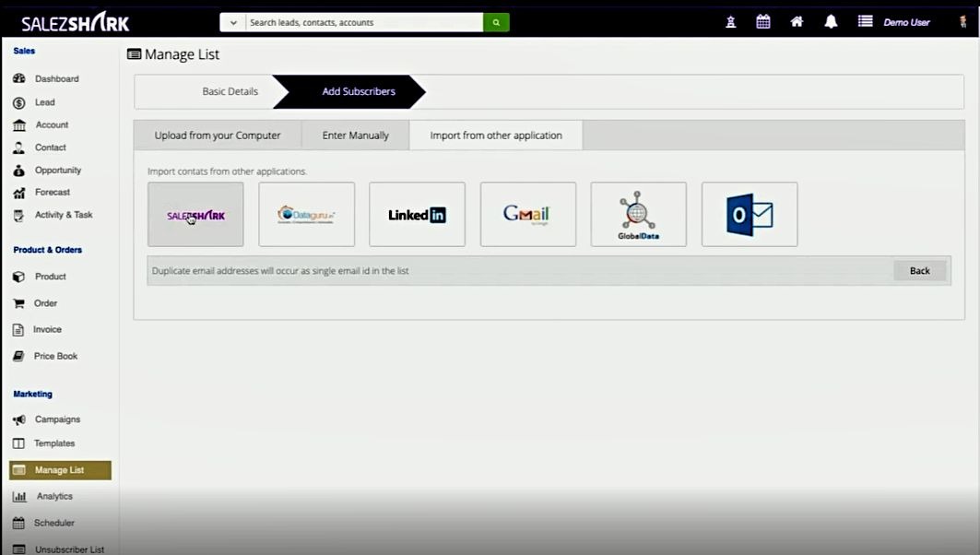Viewport: 980px width, 555px height.
Task: Click the user avatar icon
Action: pyautogui.click(x=962, y=22)
